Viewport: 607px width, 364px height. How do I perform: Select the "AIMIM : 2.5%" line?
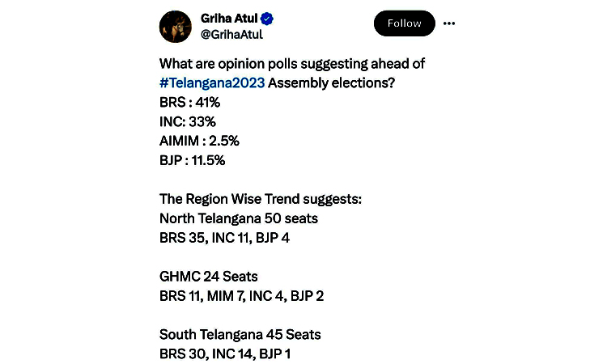[199, 141]
